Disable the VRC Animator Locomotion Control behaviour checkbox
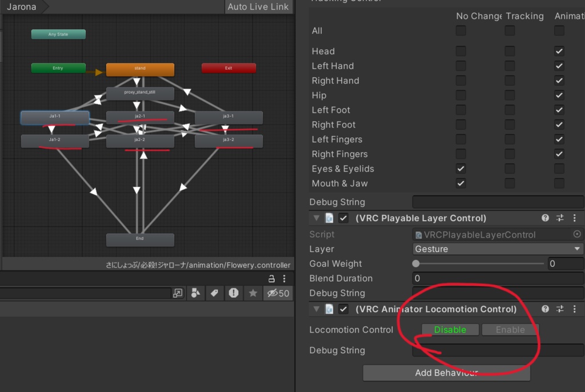Screen dimensions: 585x392 343,309
